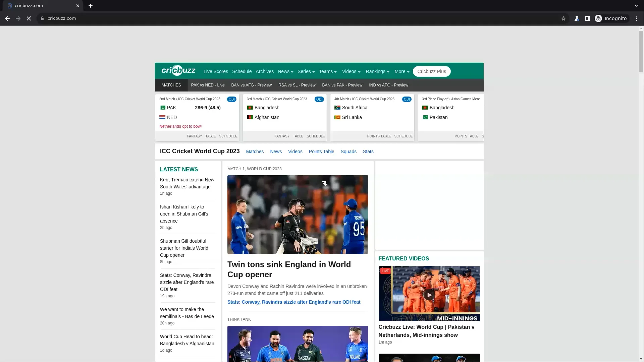
Task: Click the incognito mode icon
Action: [x=598, y=18]
